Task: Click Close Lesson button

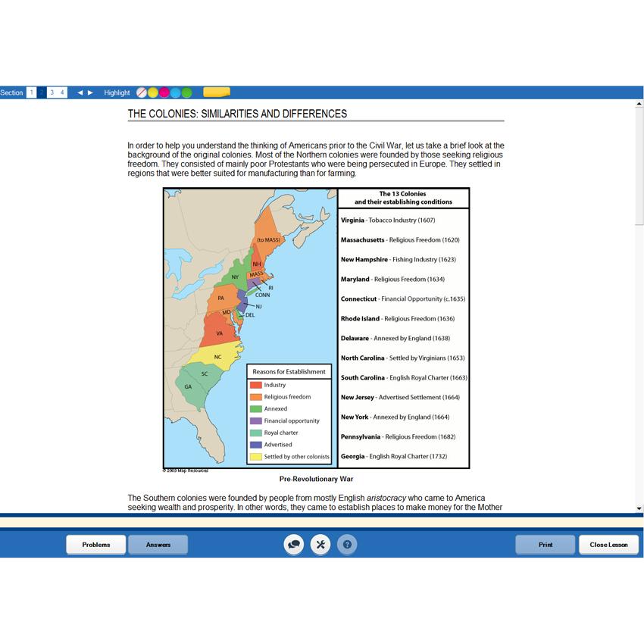Action: [608, 545]
